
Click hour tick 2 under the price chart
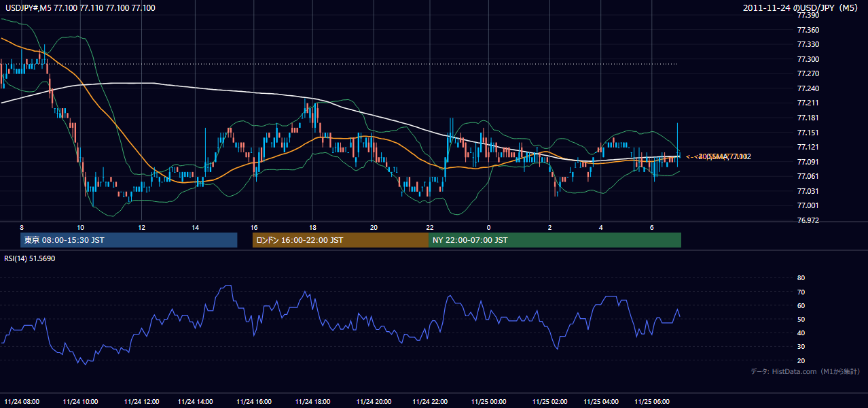(x=550, y=227)
